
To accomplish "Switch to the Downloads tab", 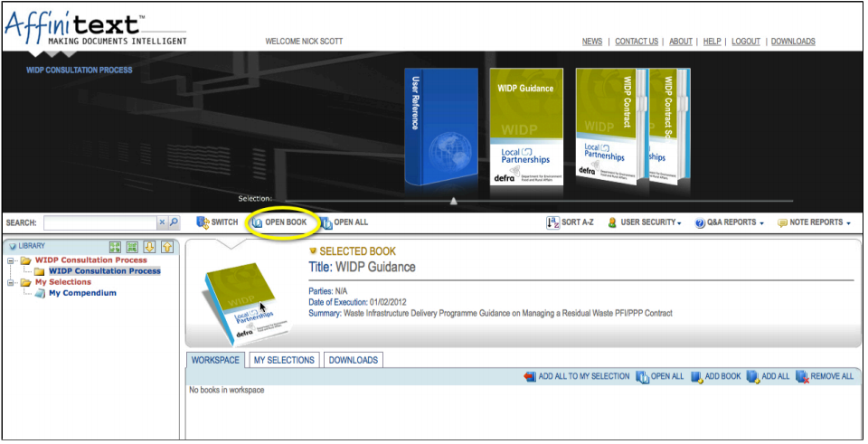I will pos(353,360).
